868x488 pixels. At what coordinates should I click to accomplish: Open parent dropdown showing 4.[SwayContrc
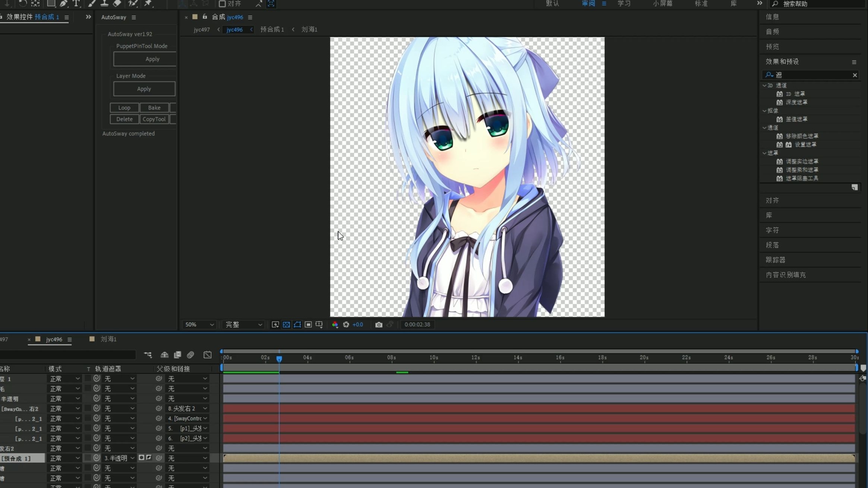[x=187, y=418]
